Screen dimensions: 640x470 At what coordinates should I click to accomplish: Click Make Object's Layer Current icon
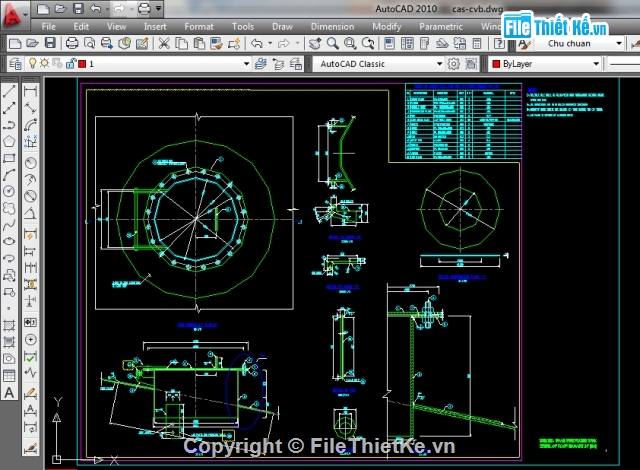click(x=261, y=64)
